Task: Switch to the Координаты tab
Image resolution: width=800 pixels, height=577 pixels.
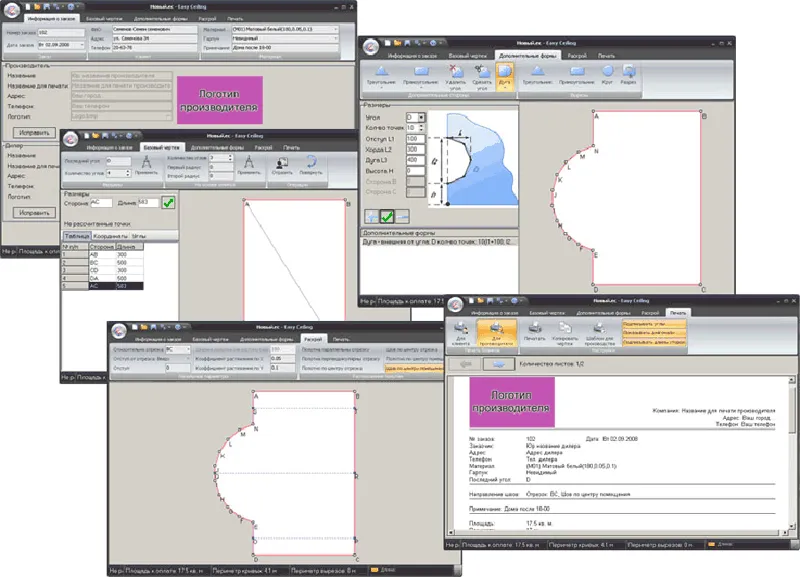Action: pyautogui.click(x=110, y=236)
